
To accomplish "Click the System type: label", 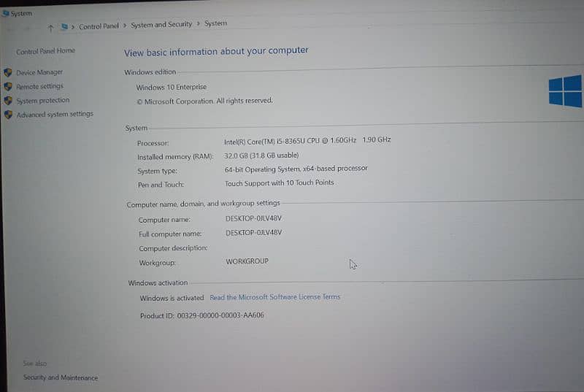I will point(157,172).
